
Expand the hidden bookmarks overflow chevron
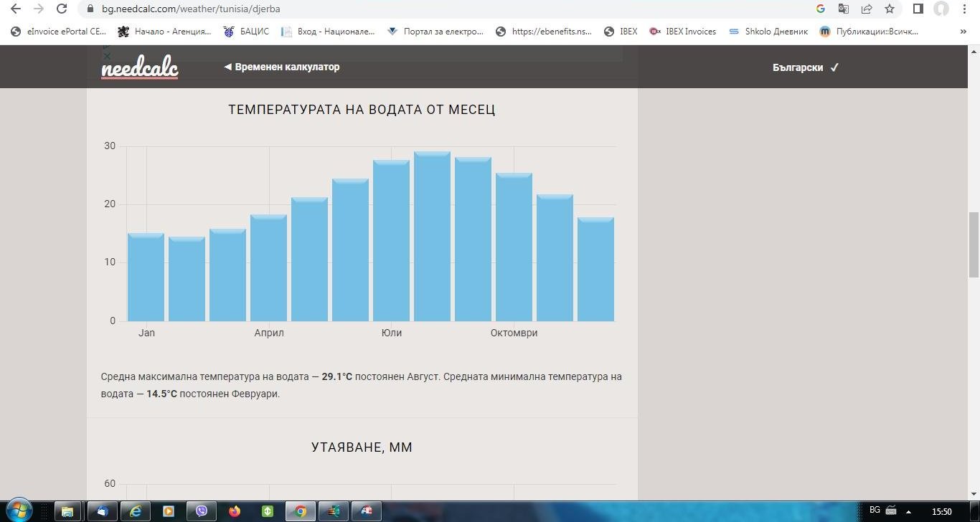(963, 32)
